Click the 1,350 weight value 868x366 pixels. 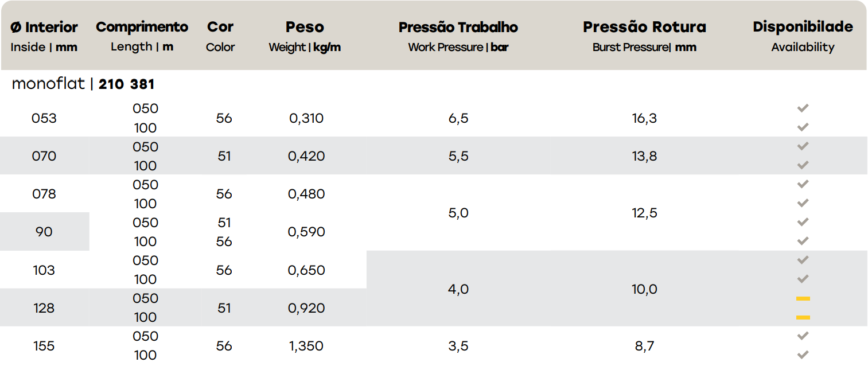(x=306, y=346)
